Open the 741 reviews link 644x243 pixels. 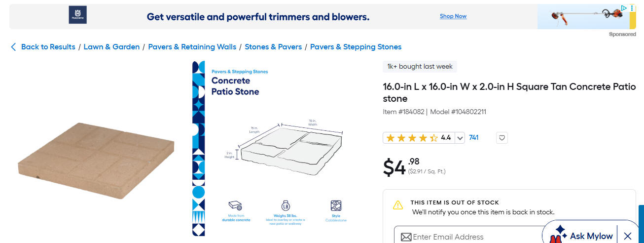click(474, 138)
